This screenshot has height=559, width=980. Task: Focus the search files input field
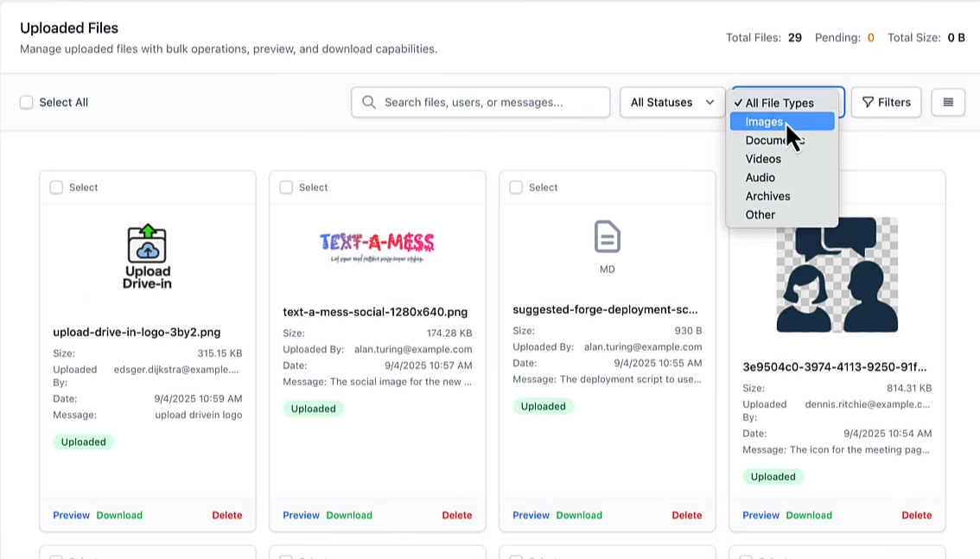click(x=493, y=102)
